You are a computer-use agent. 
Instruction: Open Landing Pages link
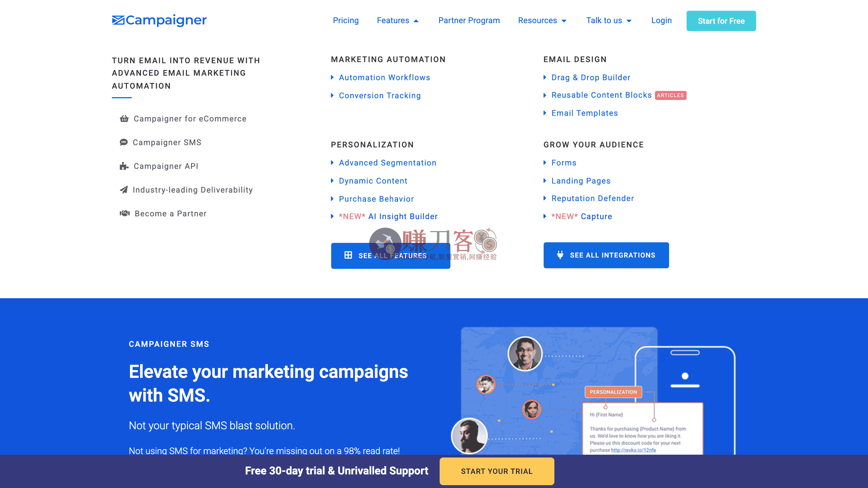(581, 181)
